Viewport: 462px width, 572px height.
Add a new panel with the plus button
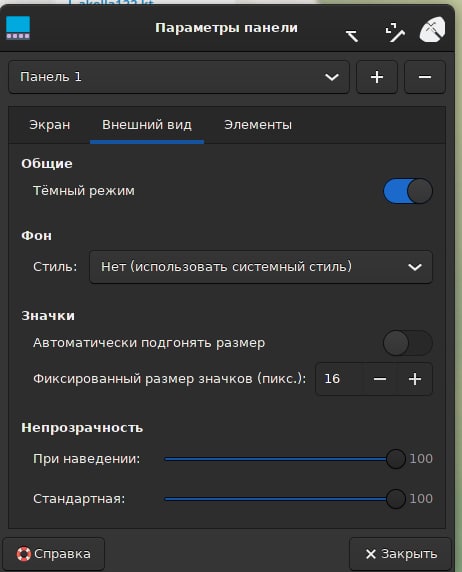point(377,77)
